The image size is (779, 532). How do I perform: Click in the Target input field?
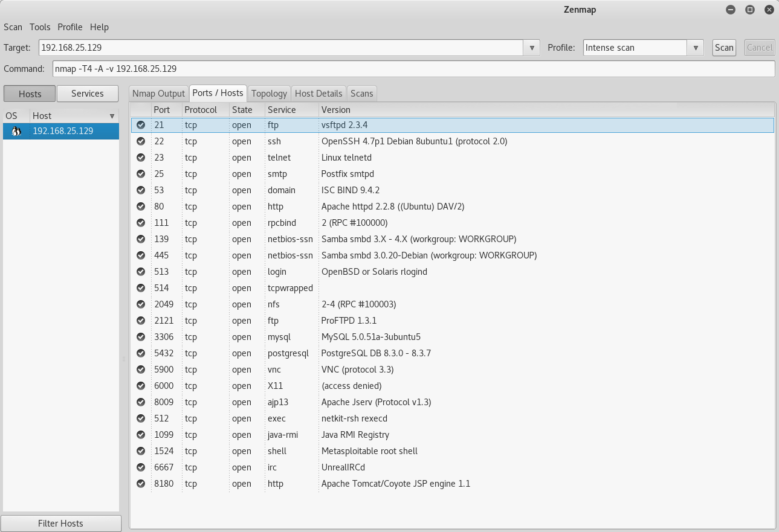pos(281,48)
